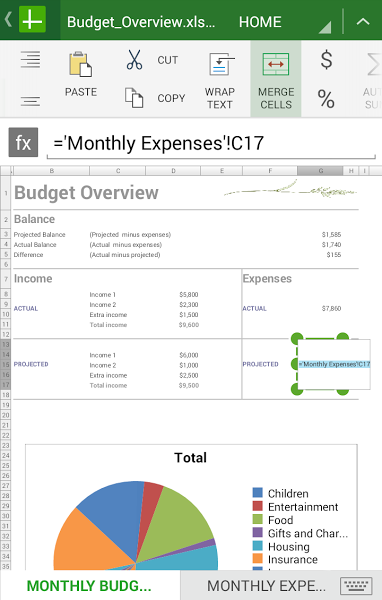Apply dollar currency format

(x=326, y=60)
